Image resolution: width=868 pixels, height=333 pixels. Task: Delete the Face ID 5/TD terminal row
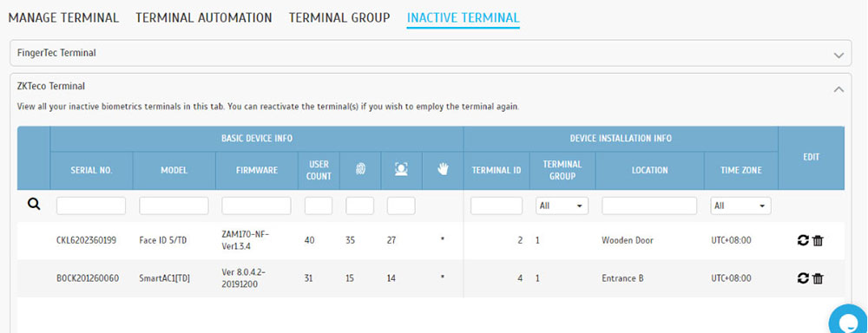tap(818, 240)
